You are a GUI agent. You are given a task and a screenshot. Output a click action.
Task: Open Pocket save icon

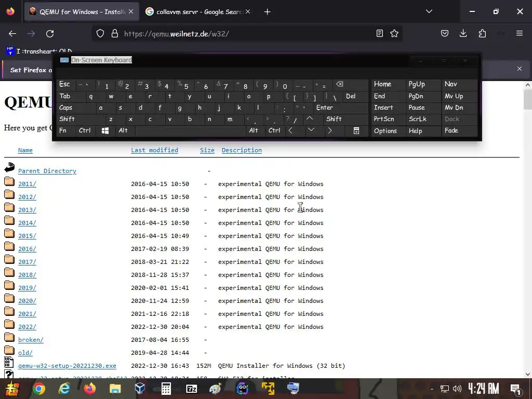click(445, 33)
